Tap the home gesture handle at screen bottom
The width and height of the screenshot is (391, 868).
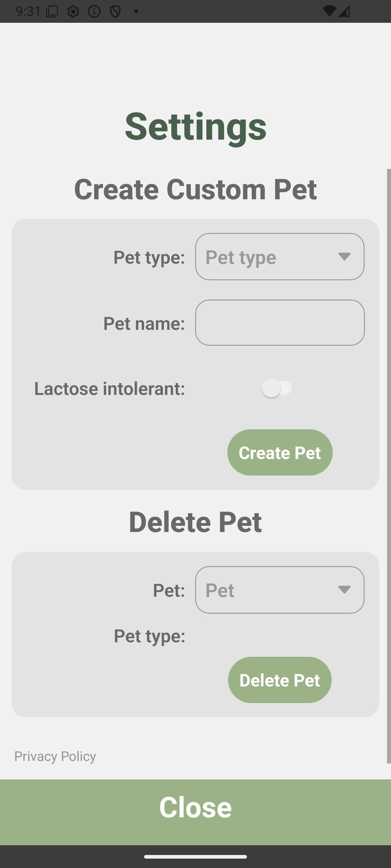195,857
